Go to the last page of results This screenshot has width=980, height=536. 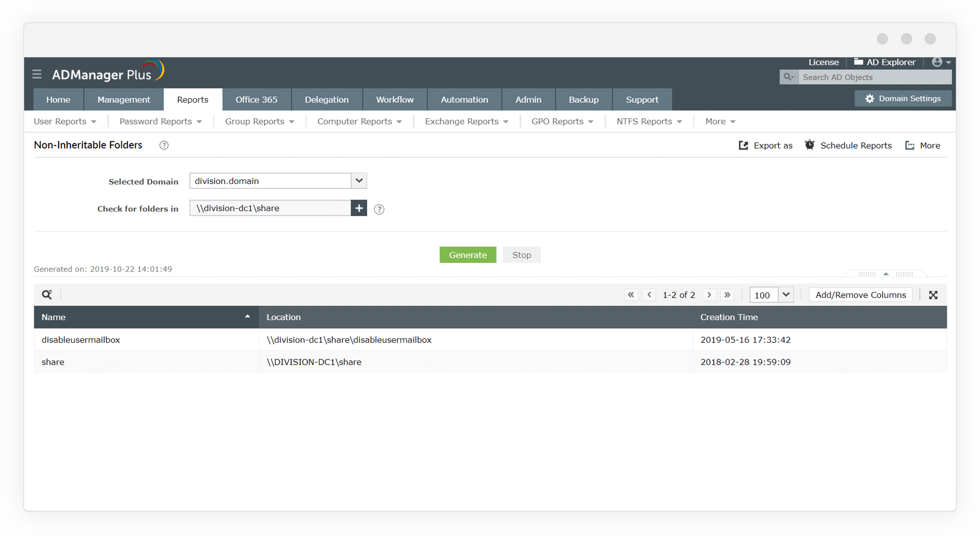(x=727, y=295)
